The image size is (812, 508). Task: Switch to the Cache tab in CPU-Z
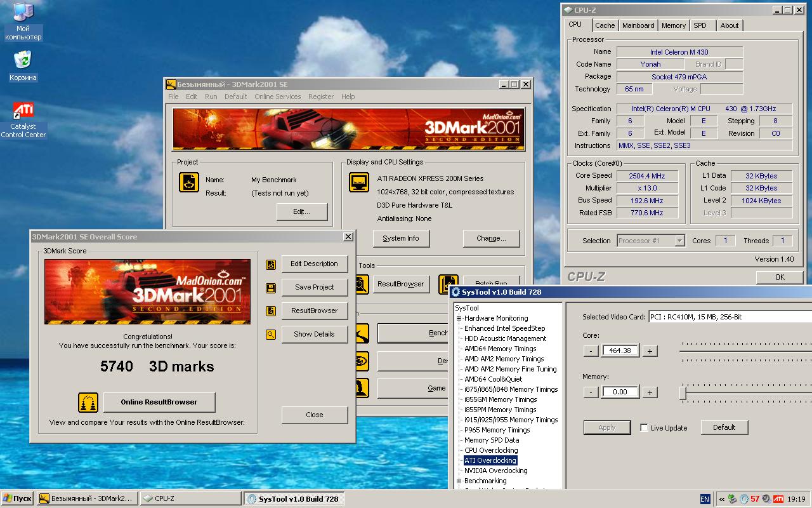(605, 25)
